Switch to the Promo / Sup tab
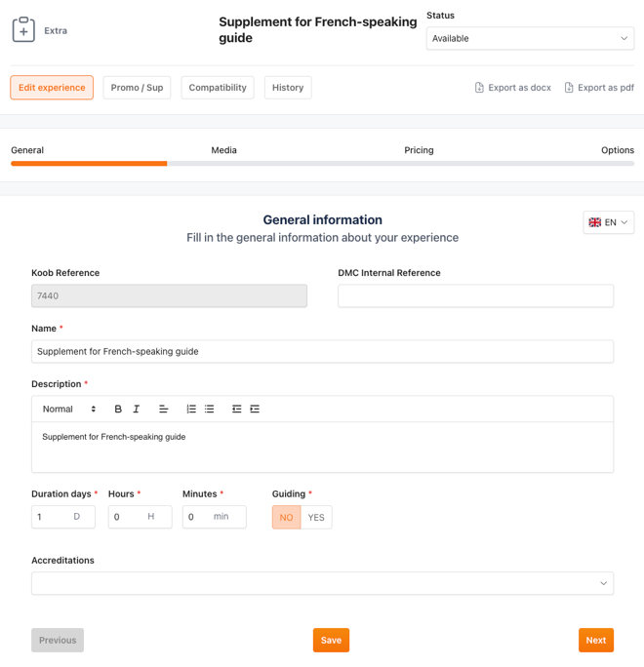The height and width of the screenshot is (667, 644). [137, 88]
